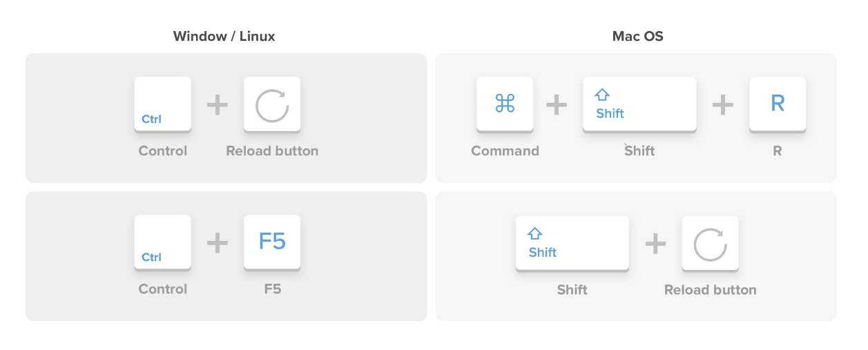The image size is (868, 350).
Task: Click the F5 caption under the key
Action: pyautogui.click(x=272, y=289)
